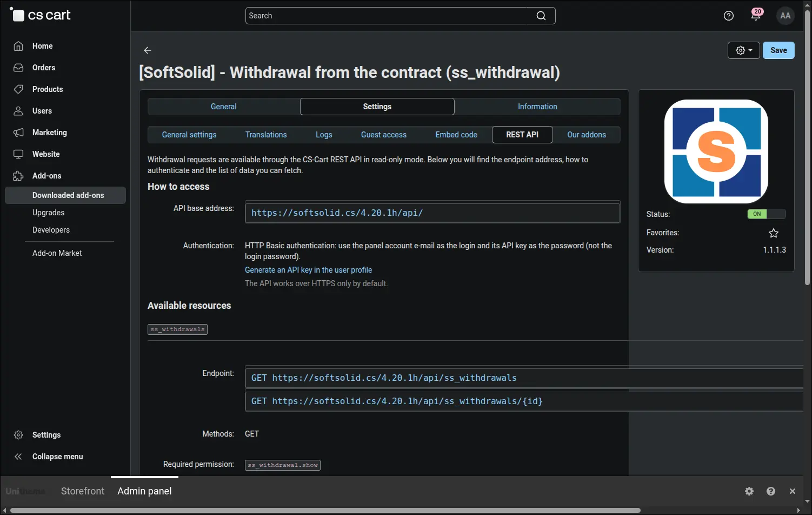Open the Add-on Market link

tap(57, 253)
